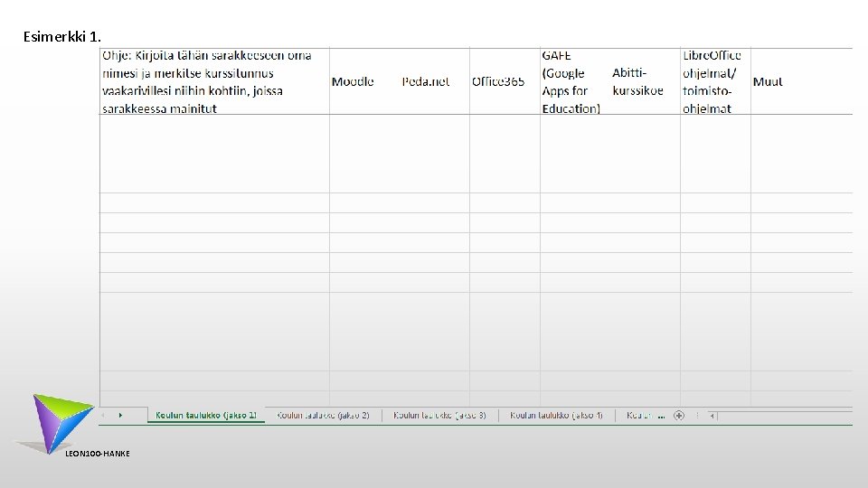Select the Muut column header cell
868x488 pixels.
(x=802, y=81)
